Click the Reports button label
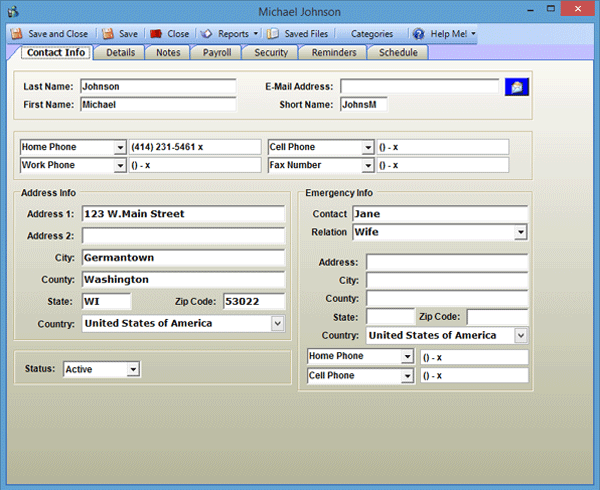Screen dimensions: 600x490 click(233, 34)
